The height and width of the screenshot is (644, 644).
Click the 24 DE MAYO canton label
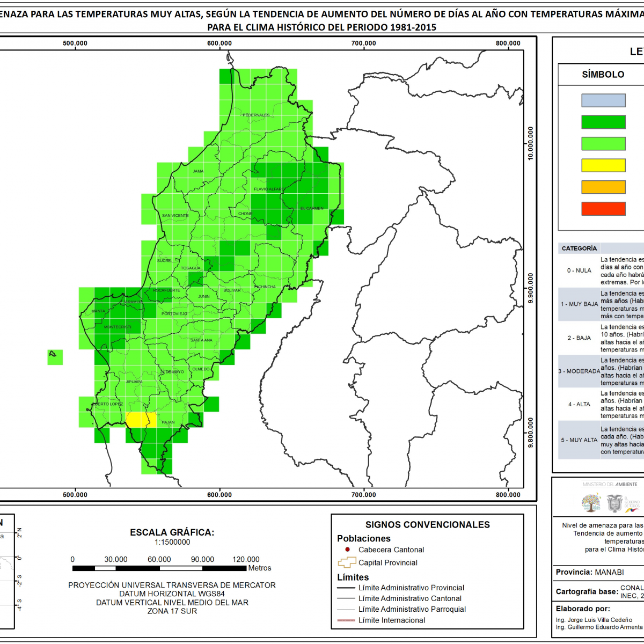[172, 371]
